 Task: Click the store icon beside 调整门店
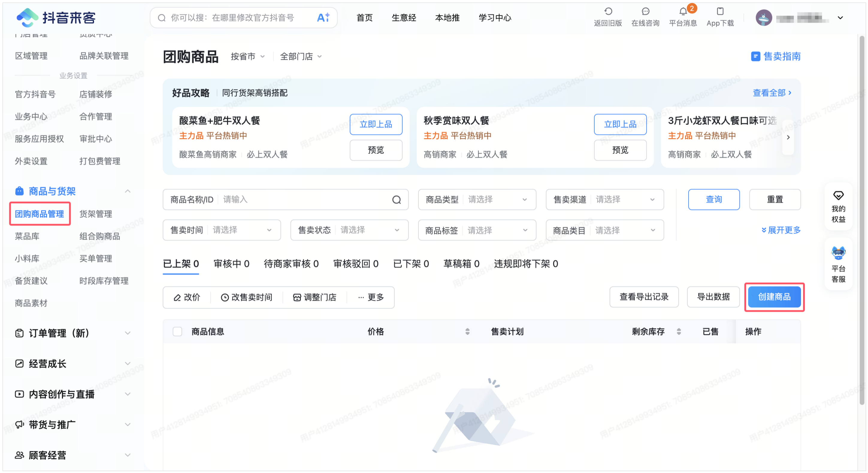pos(297,297)
